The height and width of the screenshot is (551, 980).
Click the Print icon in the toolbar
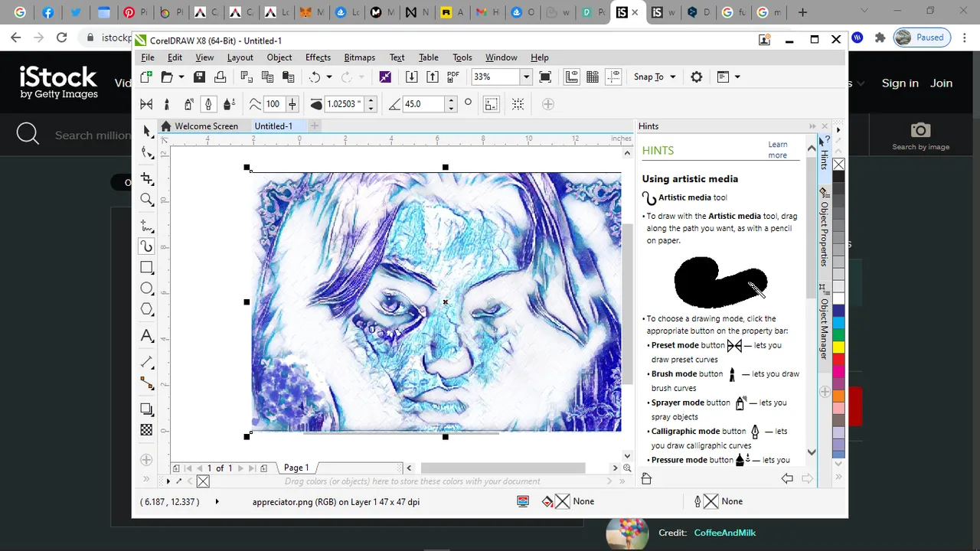pos(220,77)
